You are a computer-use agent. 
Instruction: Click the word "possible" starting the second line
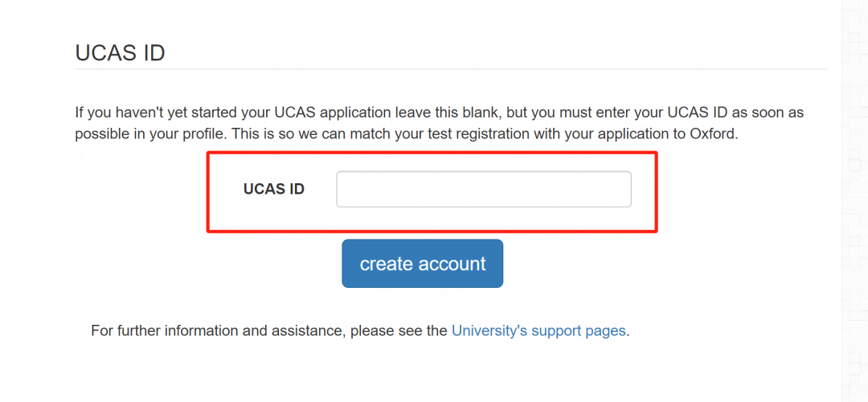pos(100,134)
